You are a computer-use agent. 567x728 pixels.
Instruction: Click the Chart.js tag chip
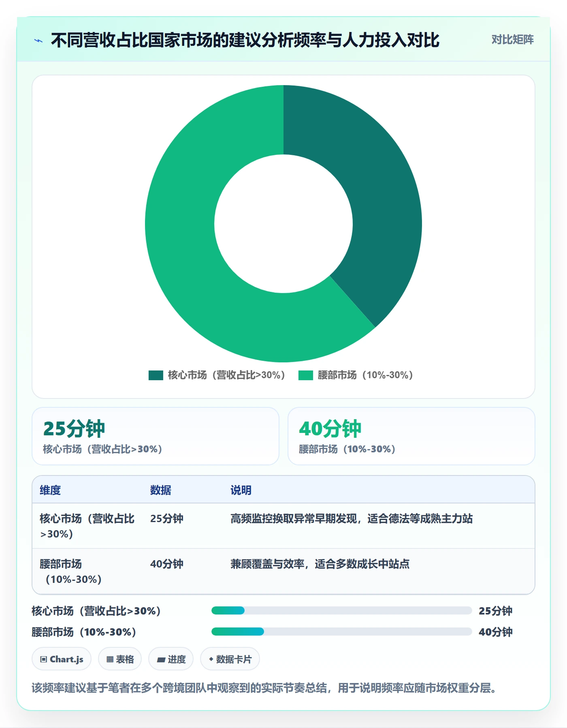pyautogui.click(x=62, y=659)
